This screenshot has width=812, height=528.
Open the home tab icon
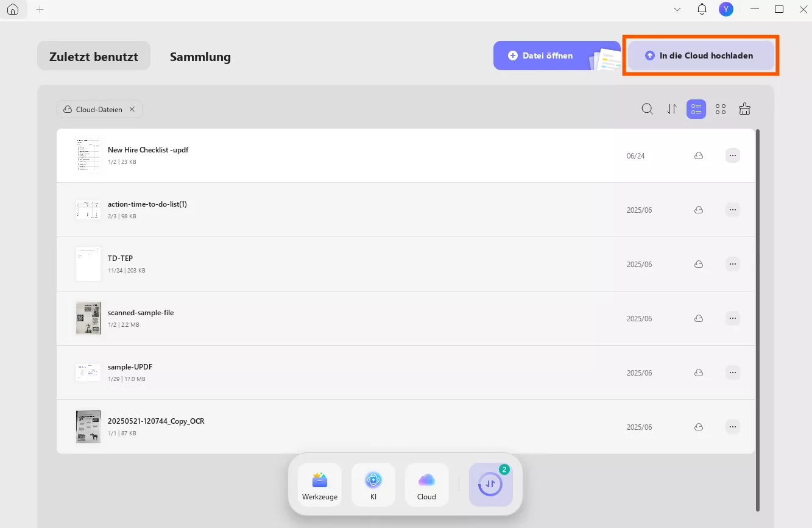pos(13,9)
